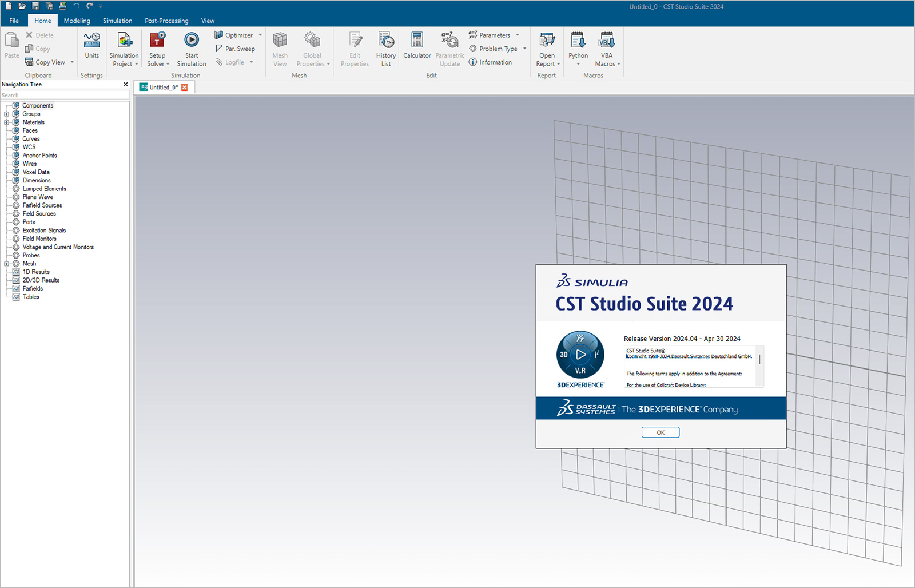The width and height of the screenshot is (915, 588).
Task: Switch to the Post-Processing ribbon tab
Action: [x=166, y=20]
